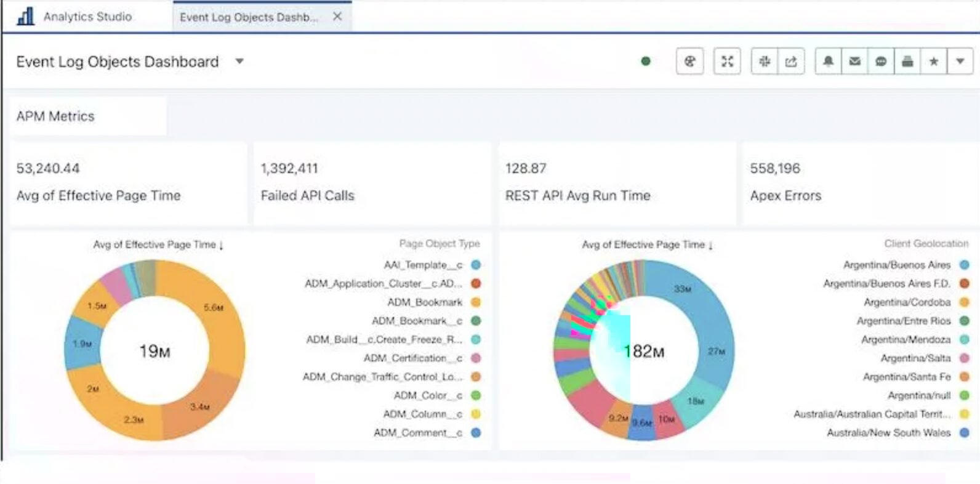
Task: Click the 182M center total of right donut
Action: [644, 352]
